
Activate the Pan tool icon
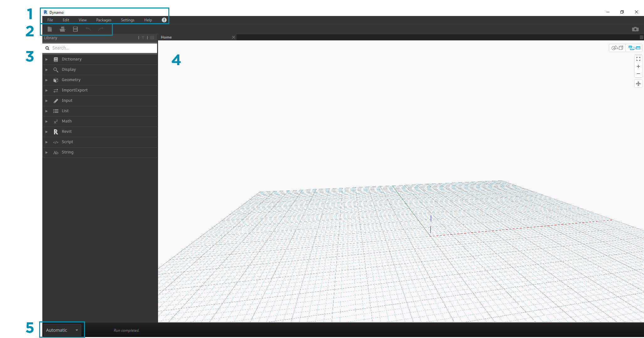coord(639,84)
